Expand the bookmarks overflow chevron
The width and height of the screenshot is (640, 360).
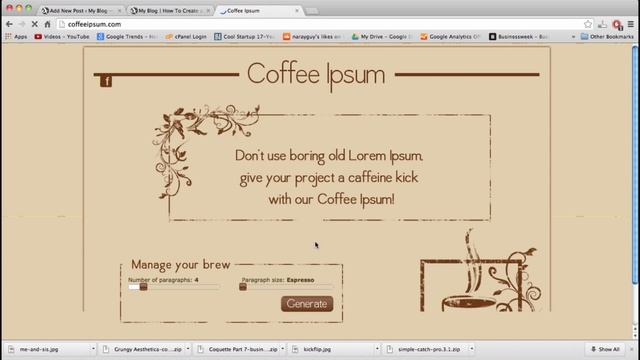click(x=573, y=37)
